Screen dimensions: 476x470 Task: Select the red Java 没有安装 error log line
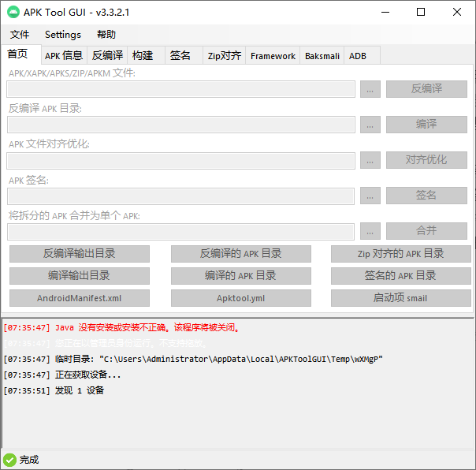(121, 327)
